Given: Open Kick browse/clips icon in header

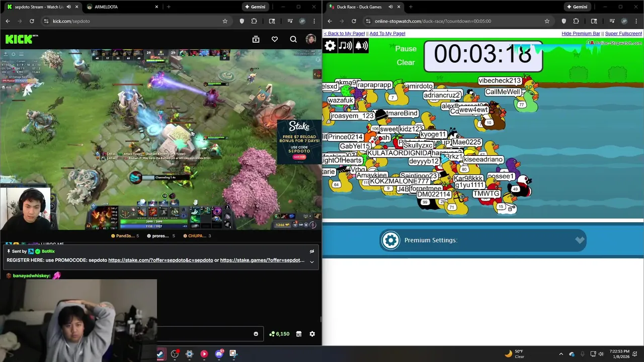Looking at the screenshot, I should [256, 39].
